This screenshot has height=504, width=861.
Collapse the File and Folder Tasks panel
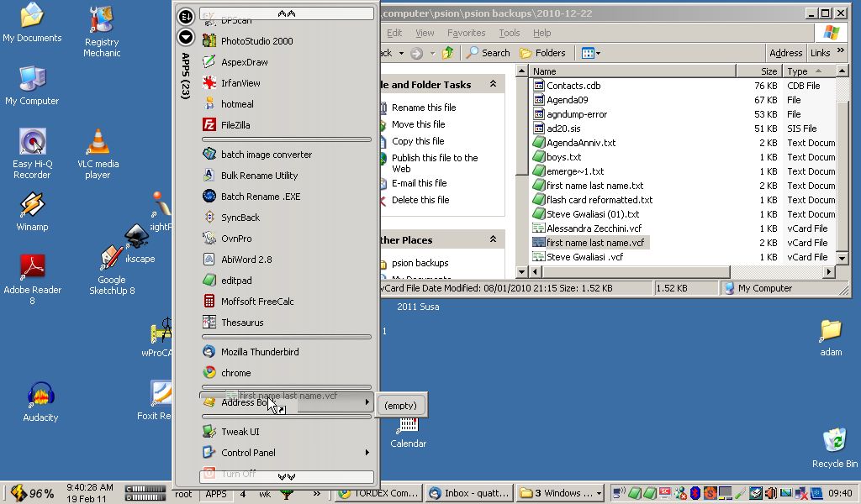pos(493,85)
